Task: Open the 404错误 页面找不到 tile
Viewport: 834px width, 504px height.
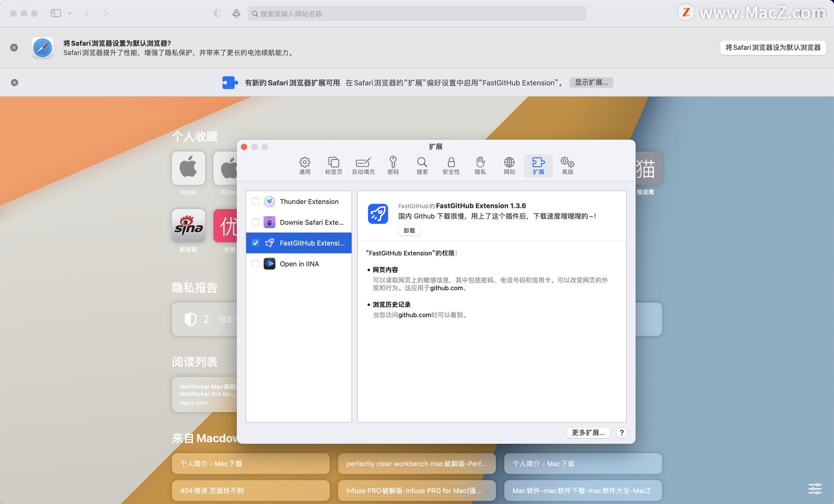Action: pos(251,491)
